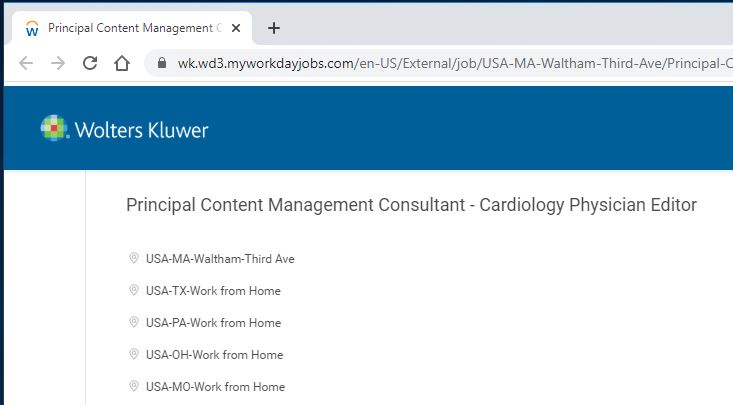Select USA-OH-Work from Home location
Image resolution: width=733 pixels, height=405 pixels.
(215, 355)
